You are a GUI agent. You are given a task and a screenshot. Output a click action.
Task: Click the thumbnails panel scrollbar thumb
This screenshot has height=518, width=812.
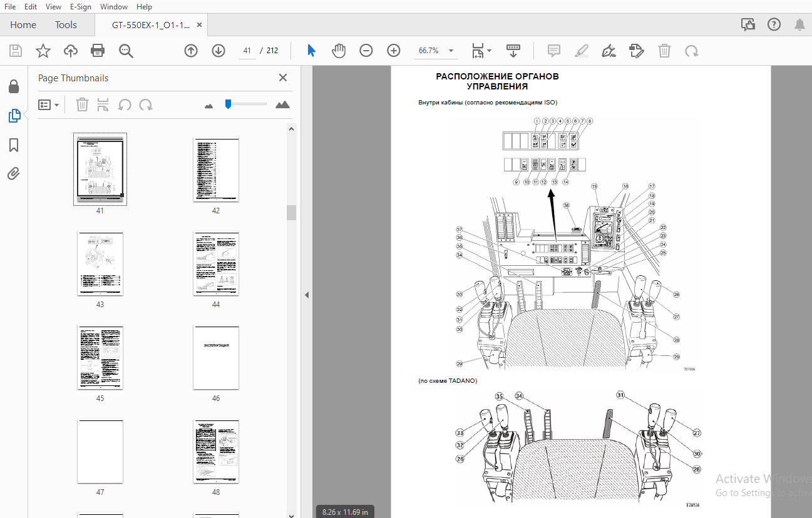coord(291,213)
